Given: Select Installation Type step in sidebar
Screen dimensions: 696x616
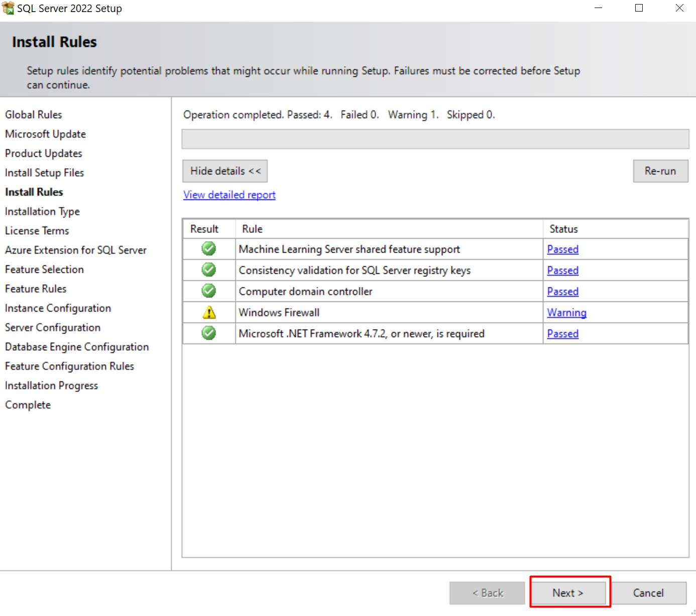Looking at the screenshot, I should point(43,212).
